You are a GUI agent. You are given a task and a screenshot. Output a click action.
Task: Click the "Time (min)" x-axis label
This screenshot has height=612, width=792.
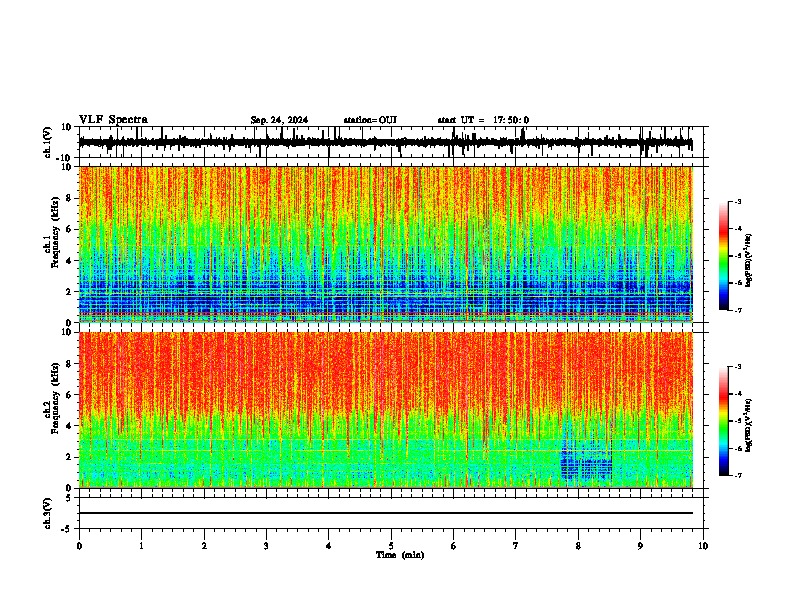(400, 555)
